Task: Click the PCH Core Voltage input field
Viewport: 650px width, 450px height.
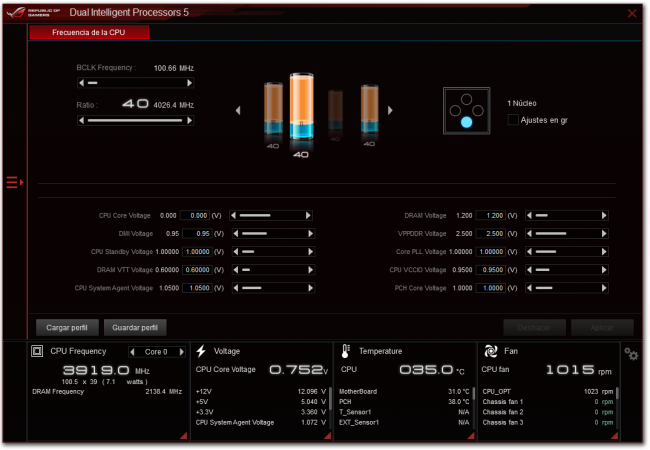Action: coord(491,288)
